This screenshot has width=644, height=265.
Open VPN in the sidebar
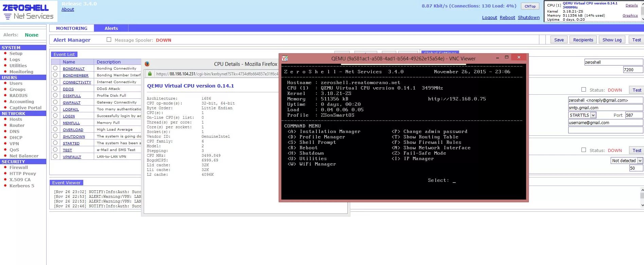coord(14,144)
